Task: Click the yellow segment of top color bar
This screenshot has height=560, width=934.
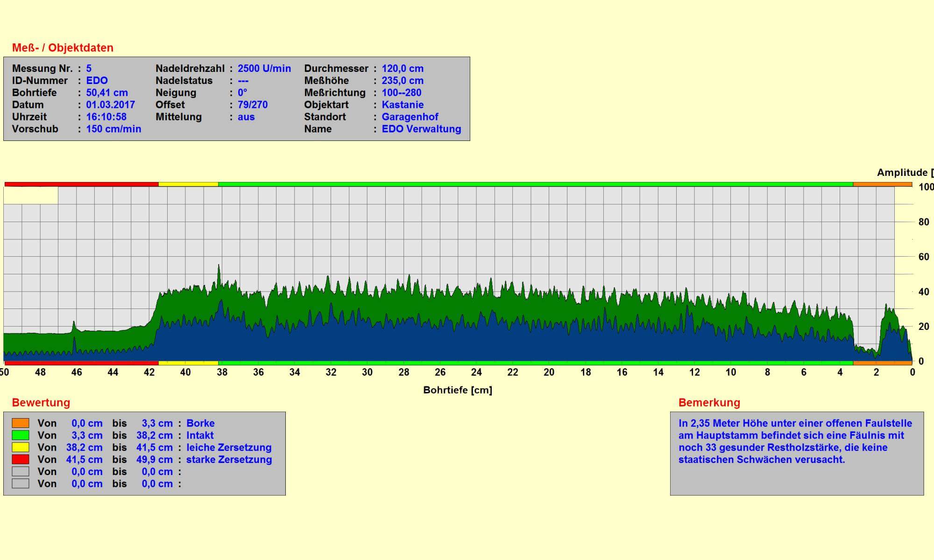Action: point(188,184)
